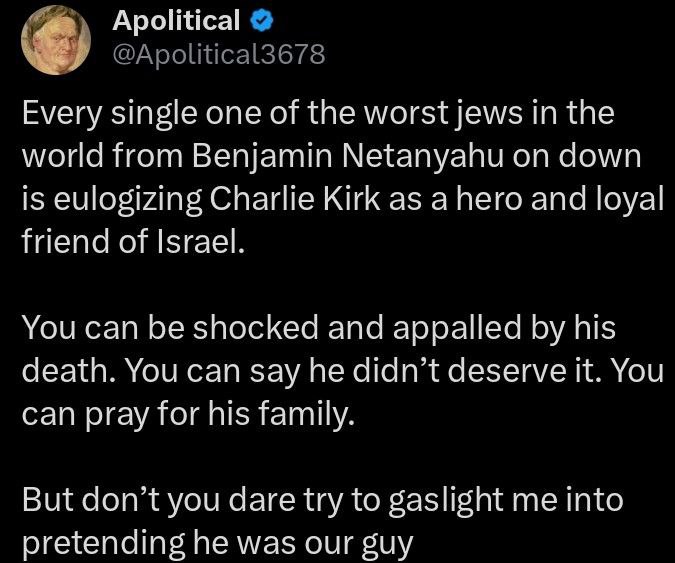The width and height of the screenshot is (675, 563).
Task: Click the line 'But don't you dare try'
Action: pyautogui.click(x=323, y=500)
